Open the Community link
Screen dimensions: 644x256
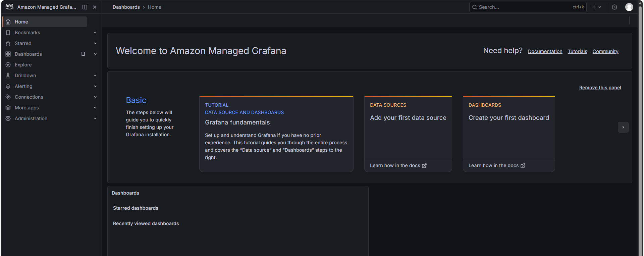[x=605, y=51]
